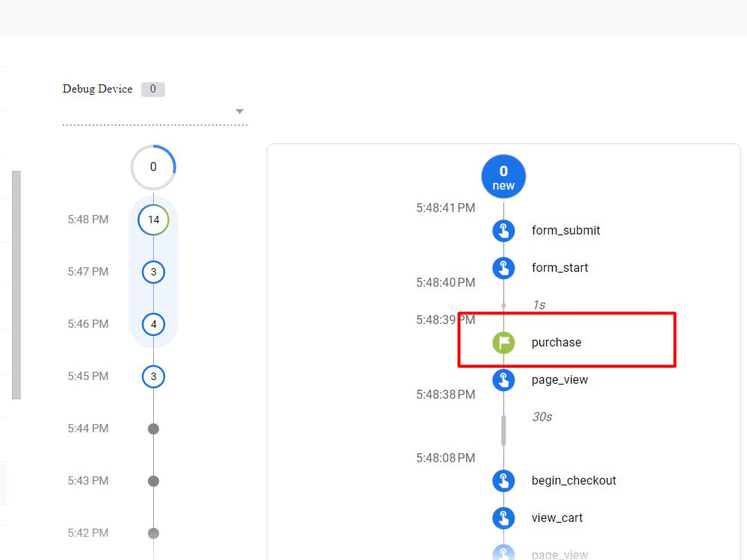Open the purchase event label

(557, 343)
